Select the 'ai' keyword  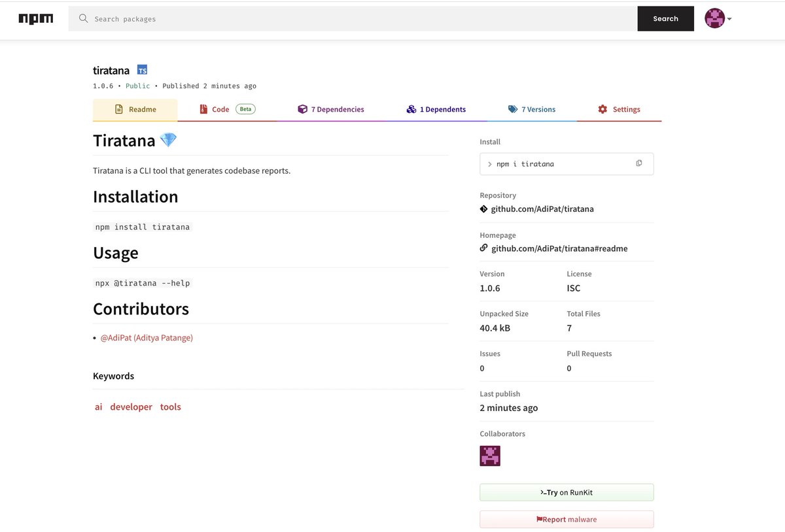pos(98,407)
